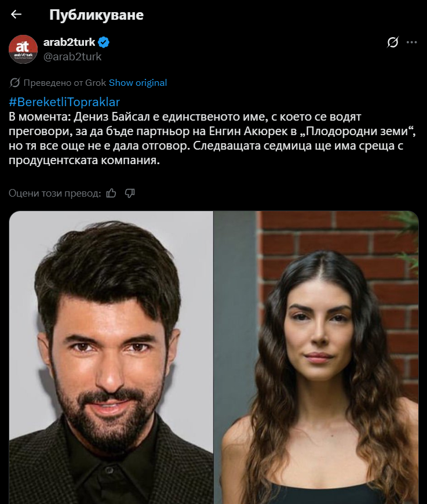Click 'Преведено от Grok' label
Screen dimensions: 427x504
pos(64,82)
